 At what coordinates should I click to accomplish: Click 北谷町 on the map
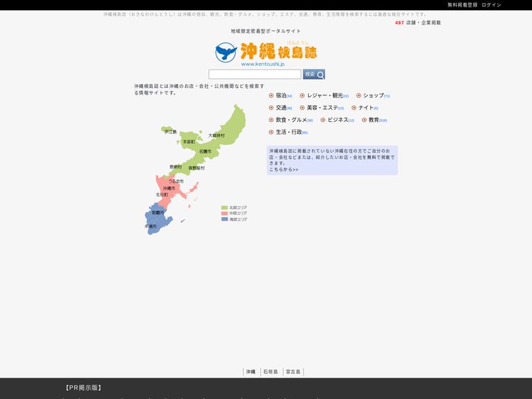tap(162, 195)
